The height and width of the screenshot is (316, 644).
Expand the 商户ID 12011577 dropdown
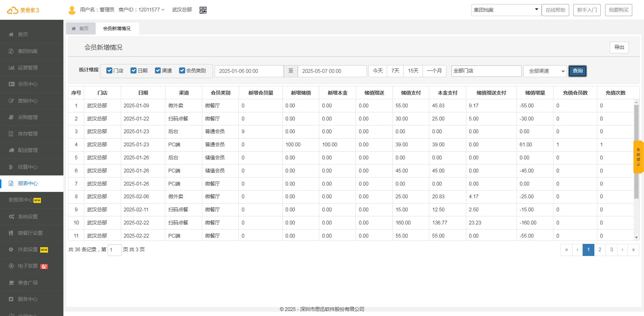click(x=142, y=10)
